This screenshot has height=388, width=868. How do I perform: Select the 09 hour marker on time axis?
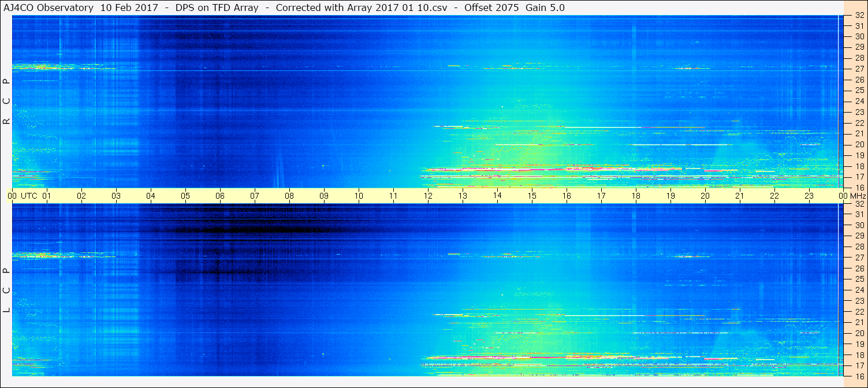click(x=324, y=196)
